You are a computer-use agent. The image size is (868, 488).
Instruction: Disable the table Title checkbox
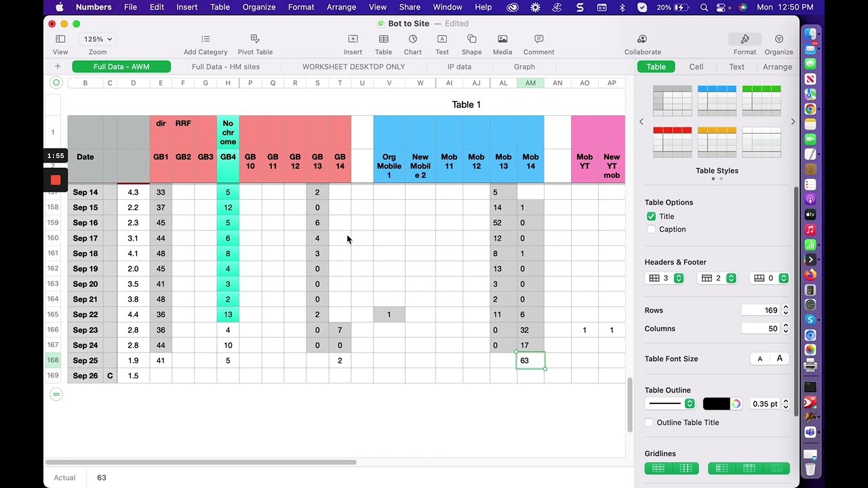pyautogui.click(x=652, y=216)
